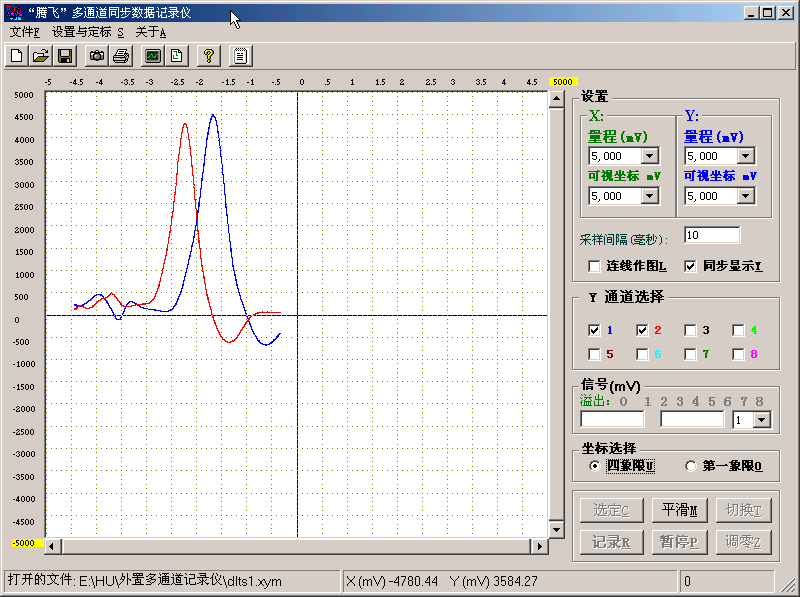
Task: Toggle Y channel 3 checkbox
Action: (x=690, y=330)
